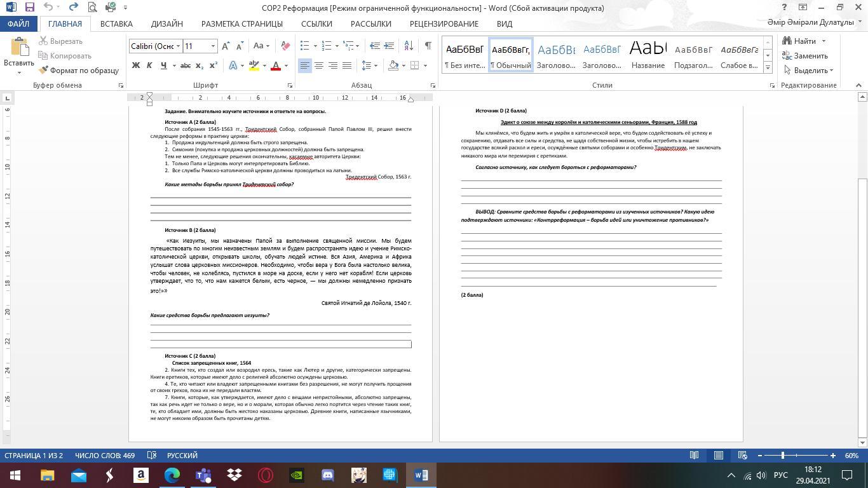Screen dimensions: 868x488
Task: Insert a bulleted list
Action: (x=305, y=46)
